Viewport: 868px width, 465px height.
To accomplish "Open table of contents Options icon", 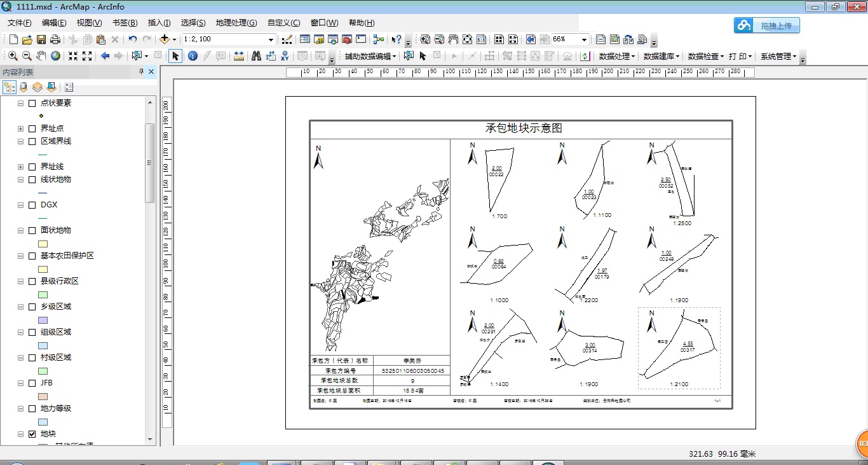I will point(69,87).
